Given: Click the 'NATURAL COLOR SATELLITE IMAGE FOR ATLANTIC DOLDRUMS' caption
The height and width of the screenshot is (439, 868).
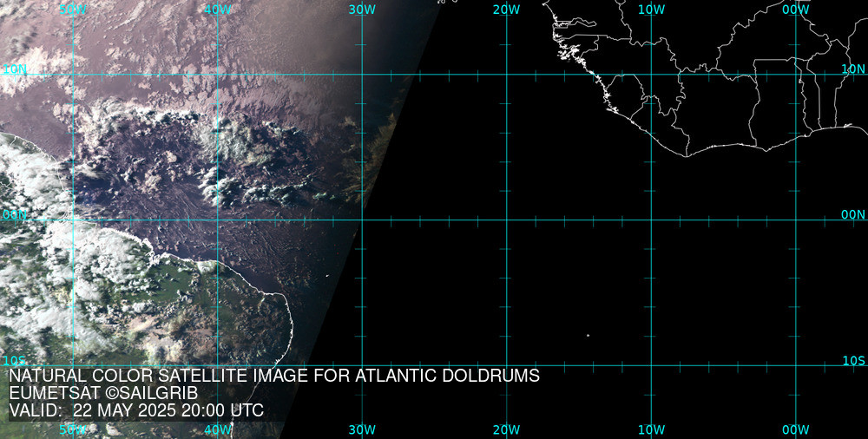Looking at the screenshot, I should coord(274,376).
